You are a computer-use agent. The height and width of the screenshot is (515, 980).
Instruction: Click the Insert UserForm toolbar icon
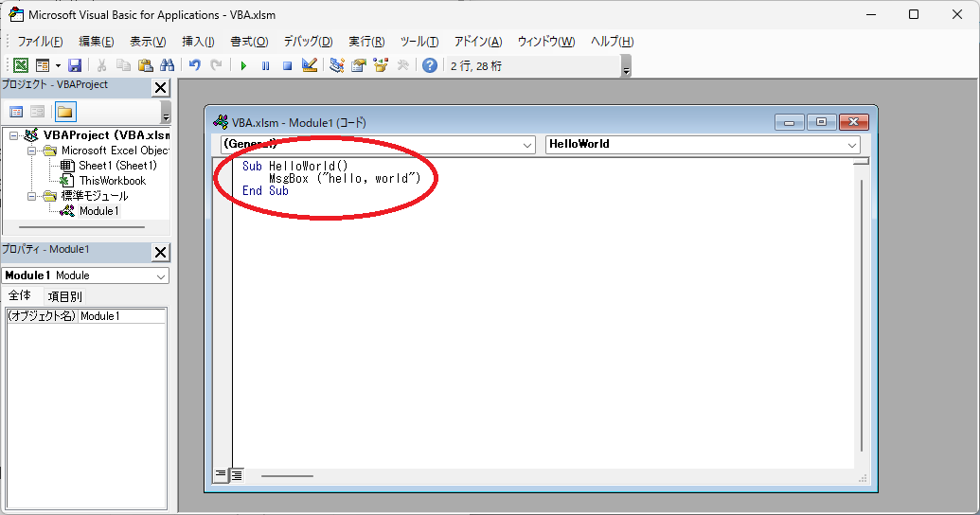43,65
